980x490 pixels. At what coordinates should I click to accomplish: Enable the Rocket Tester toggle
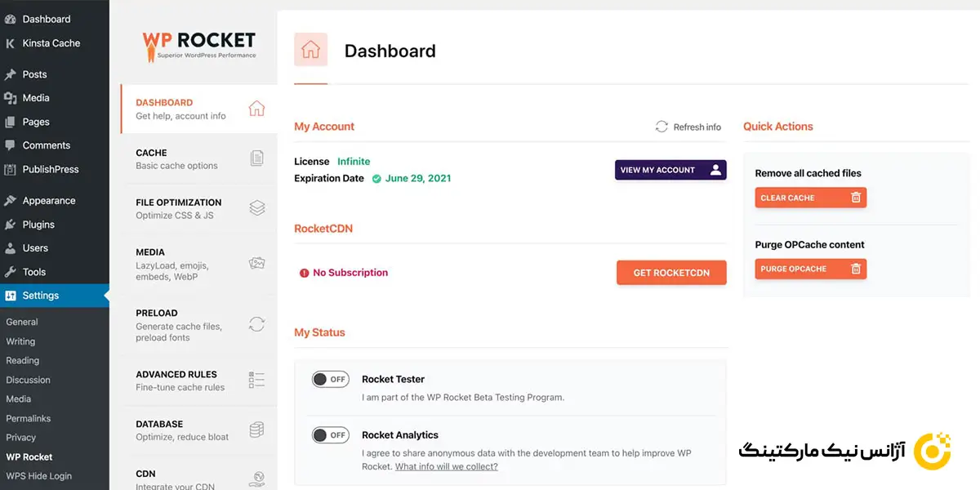330,379
